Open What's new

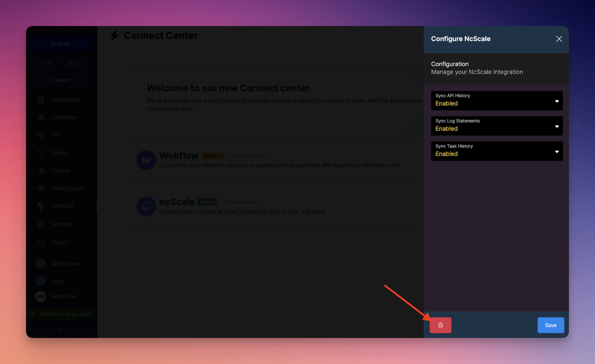(x=66, y=263)
